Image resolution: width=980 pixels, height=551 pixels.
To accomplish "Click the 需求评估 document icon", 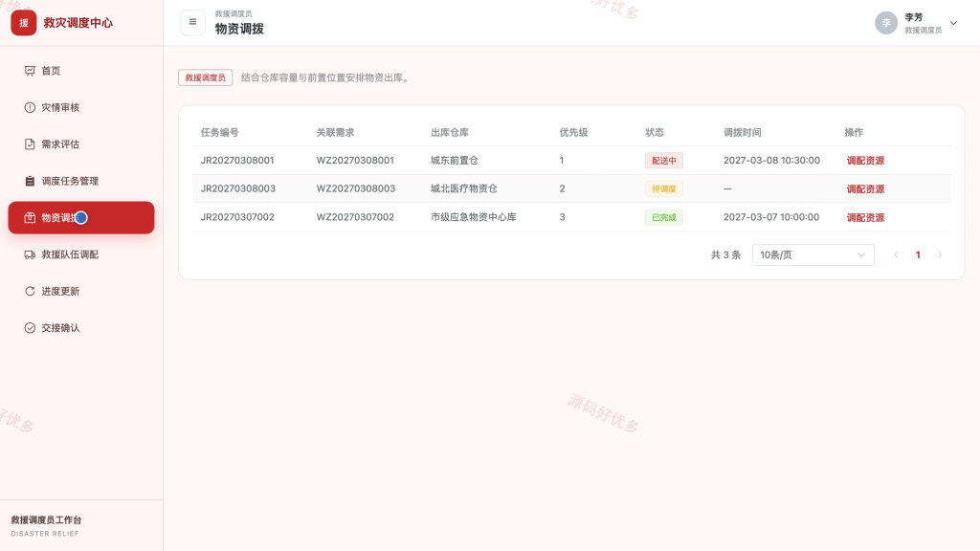I will tap(30, 144).
